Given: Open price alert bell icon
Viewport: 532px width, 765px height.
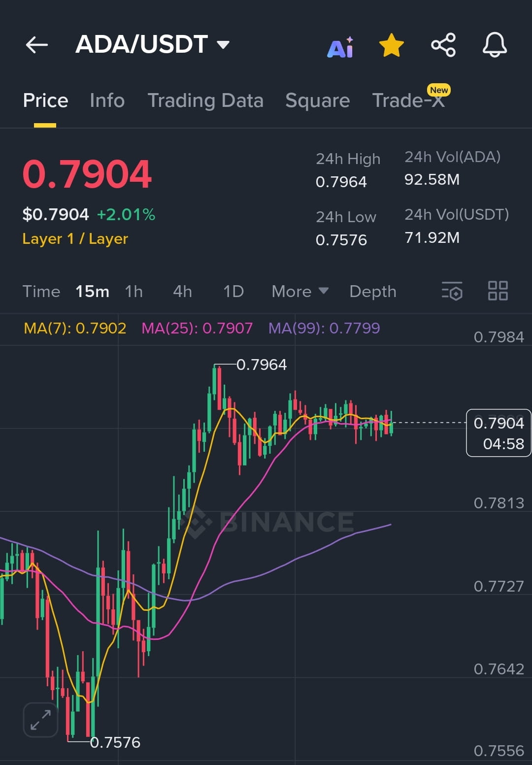Looking at the screenshot, I should click(495, 45).
